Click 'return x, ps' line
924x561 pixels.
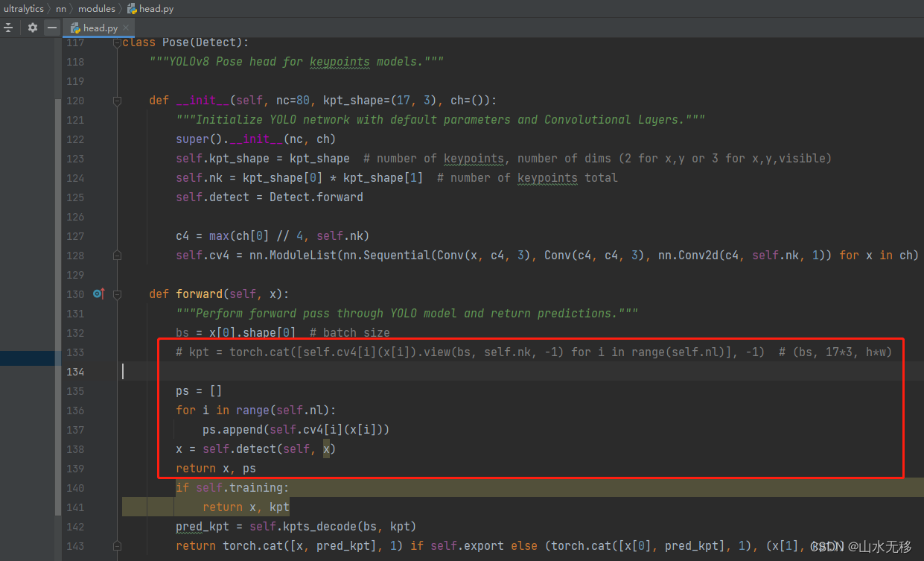tap(216, 469)
